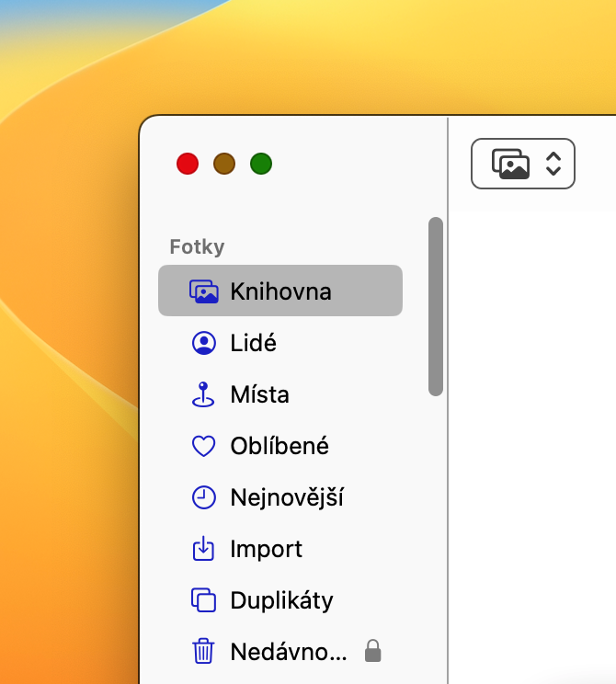Click the Oblíbené heart icon
The image size is (616, 684).
coord(204,446)
